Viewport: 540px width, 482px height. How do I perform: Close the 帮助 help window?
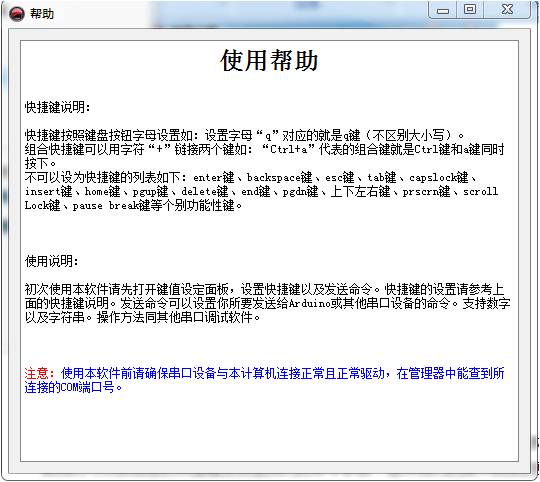(507, 10)
